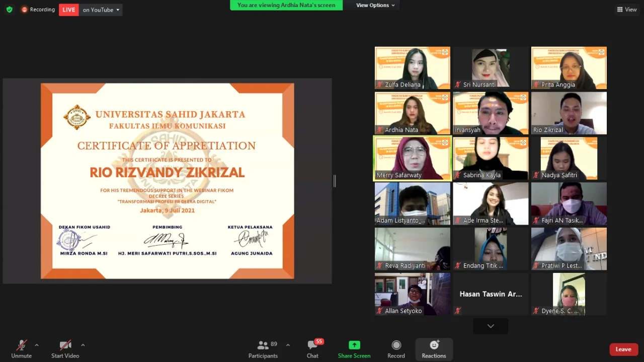Select Adam Listyanto's video tile

pyautogui.click(x=413, y=204)
